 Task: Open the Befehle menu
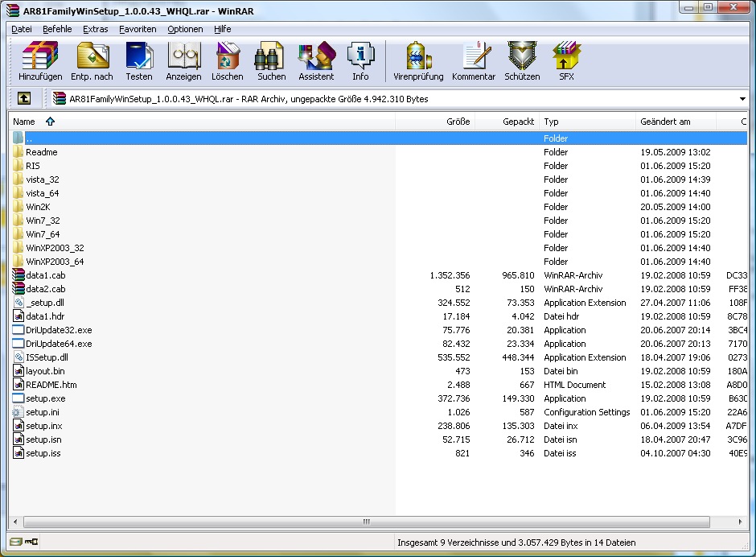[57, 29]
